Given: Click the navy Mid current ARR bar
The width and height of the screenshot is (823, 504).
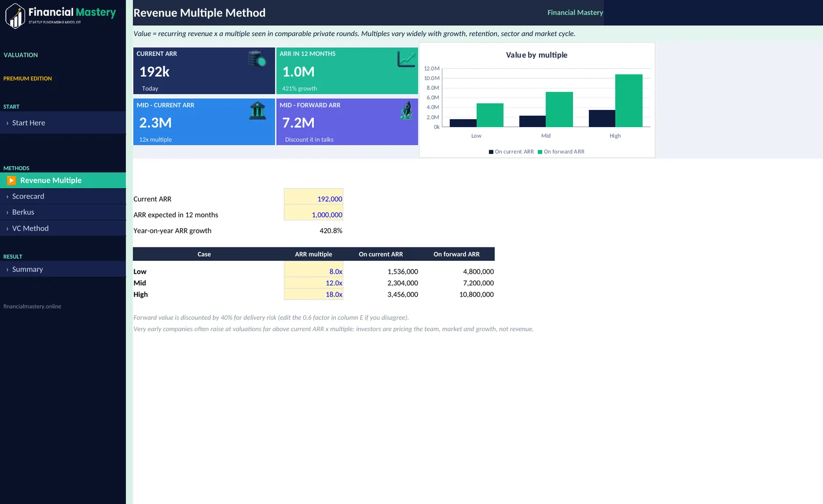Looking at the screenshot, I should pos(532,121).
